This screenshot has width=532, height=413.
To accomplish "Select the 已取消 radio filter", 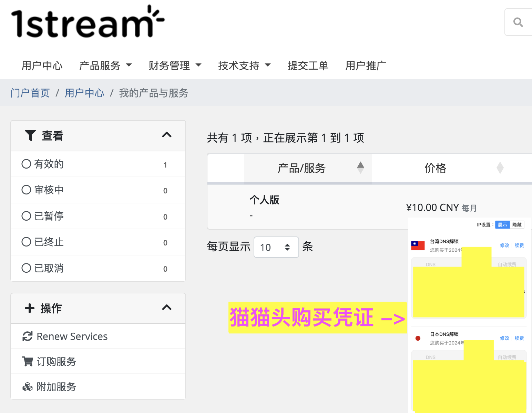I will [x=26, y=268].
